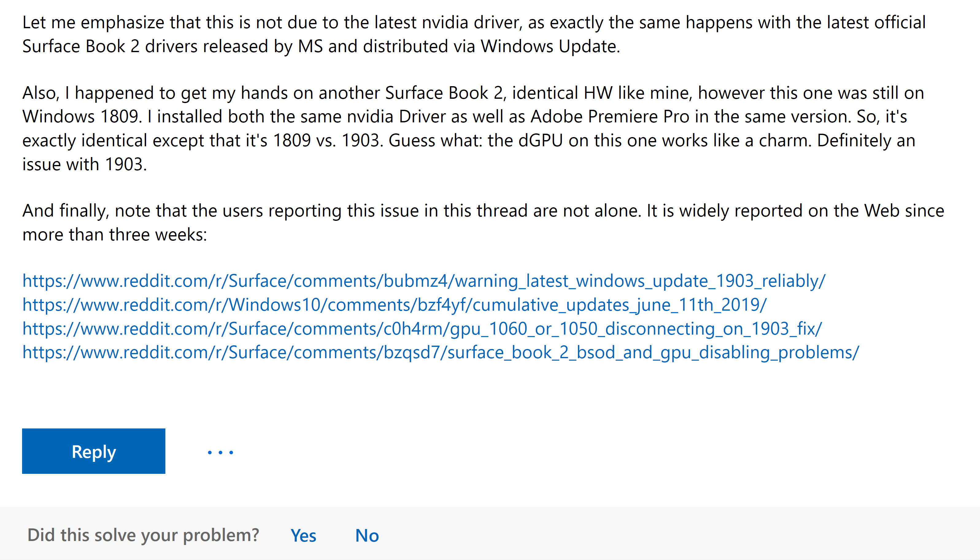The width and height of the screenshot is (980, 560).
Task: Open the gpu_1060_or_1050_disconnecting reddit link
Action: [x=422, y=329]
